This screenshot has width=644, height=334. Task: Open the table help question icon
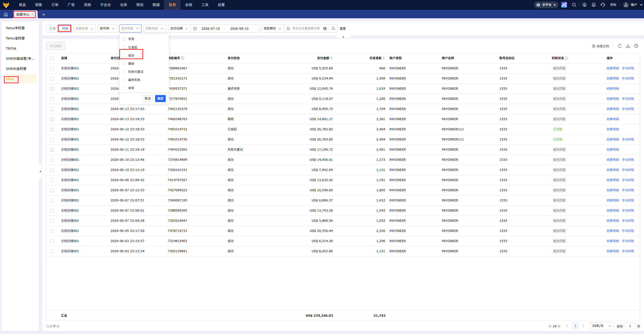coord(636,46)
